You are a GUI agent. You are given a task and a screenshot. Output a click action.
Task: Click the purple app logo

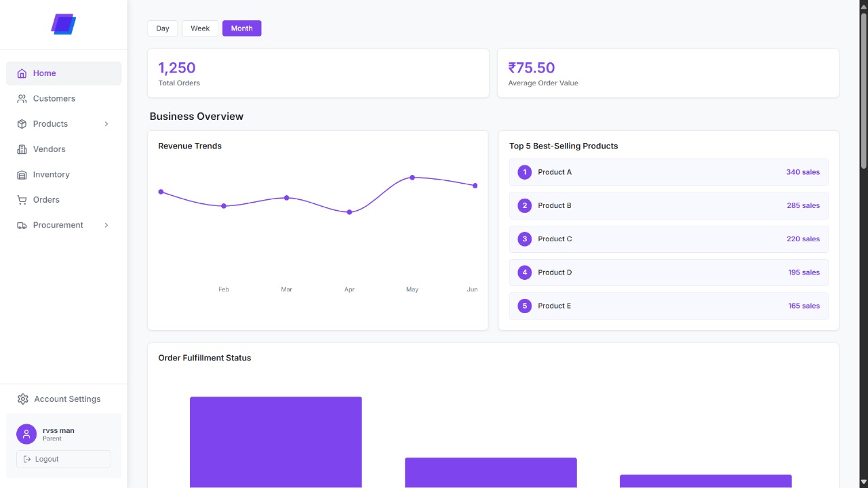coord(63,24)
